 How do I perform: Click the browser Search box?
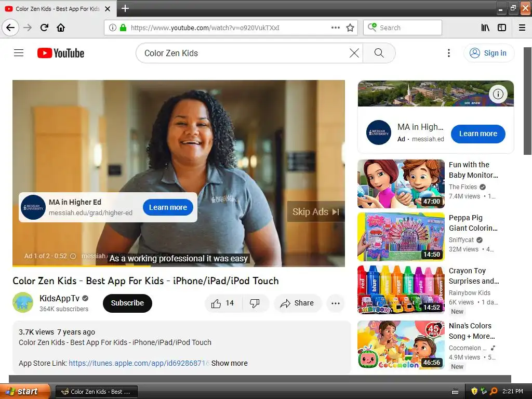click(x=403, y=28)
